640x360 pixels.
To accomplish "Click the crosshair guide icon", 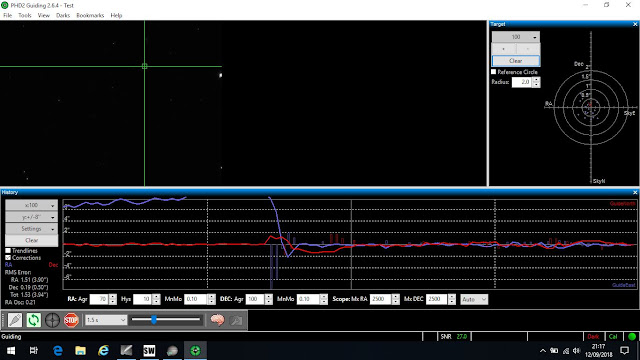I will tap(52, 320).
